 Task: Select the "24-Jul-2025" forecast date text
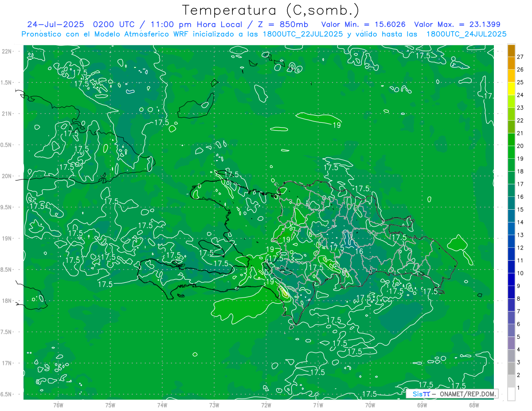pyautogui.click(x=55, y=24)
